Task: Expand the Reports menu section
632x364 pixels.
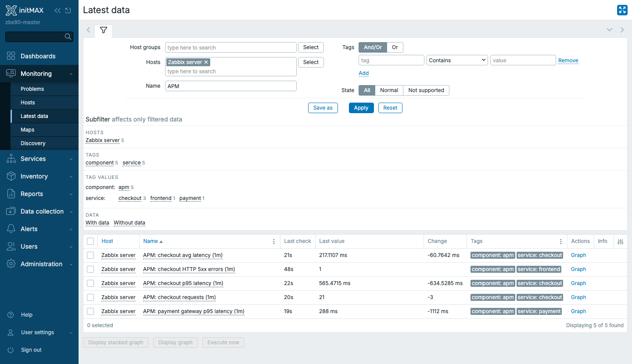Action: pos(71,194)
